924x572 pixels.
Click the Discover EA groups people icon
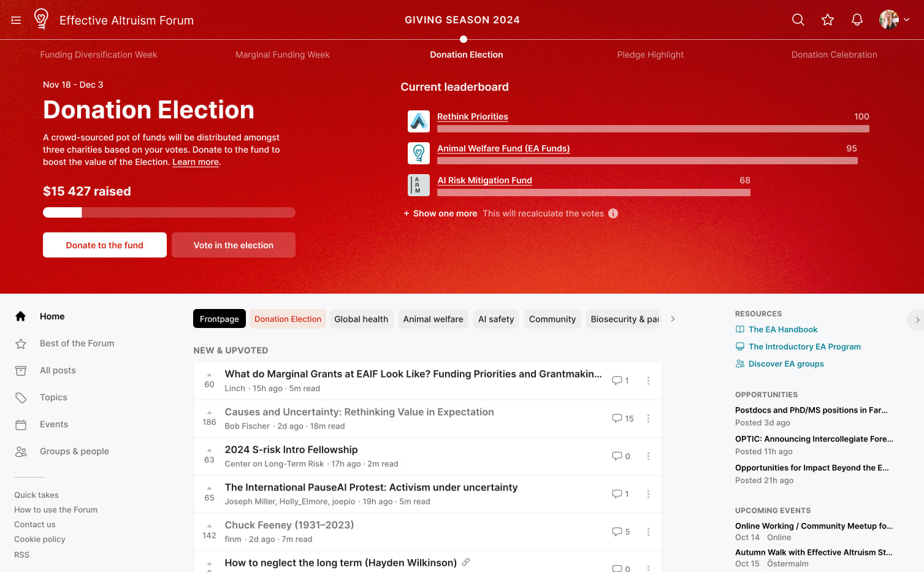[x=740, y=364]
